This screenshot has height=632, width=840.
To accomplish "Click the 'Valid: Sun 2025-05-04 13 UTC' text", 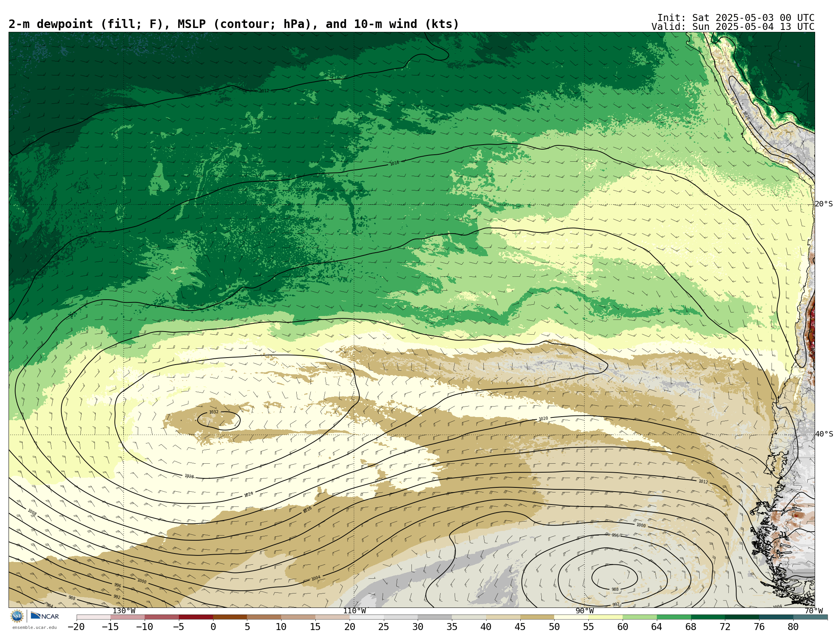I will point(733,27).
